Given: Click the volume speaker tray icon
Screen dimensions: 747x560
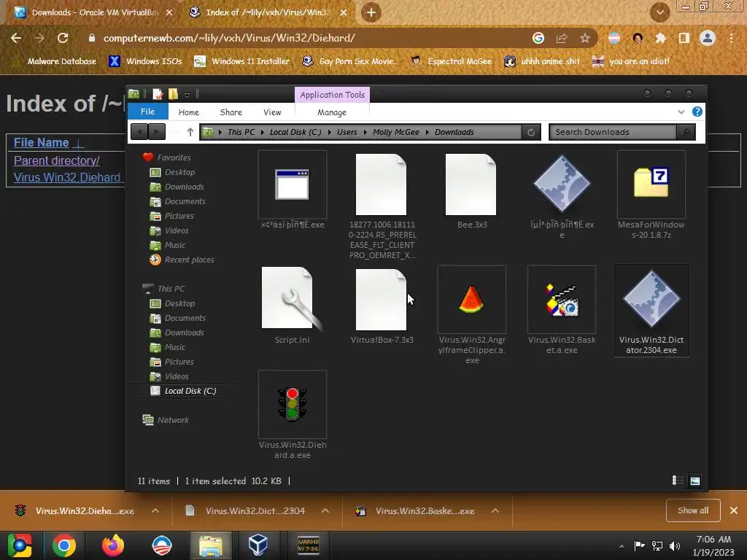Looking at the screenshot, I should point(675,545).
